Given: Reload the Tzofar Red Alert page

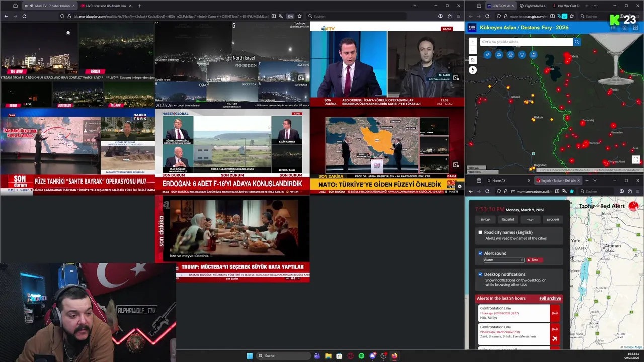Looking at the screenshot, I should click(x=487, y=191).
